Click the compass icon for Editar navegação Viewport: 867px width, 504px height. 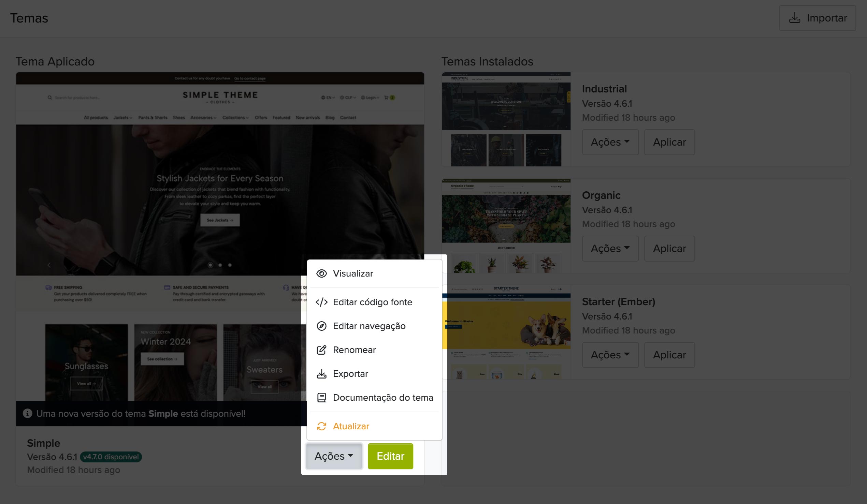point(321,326)
